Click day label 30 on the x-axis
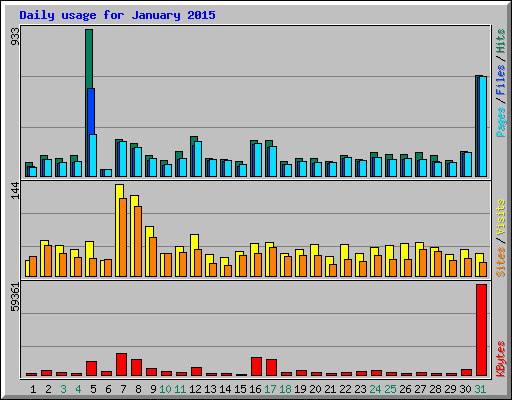Viewport: 512px width, 400px height. coord(465,389)
